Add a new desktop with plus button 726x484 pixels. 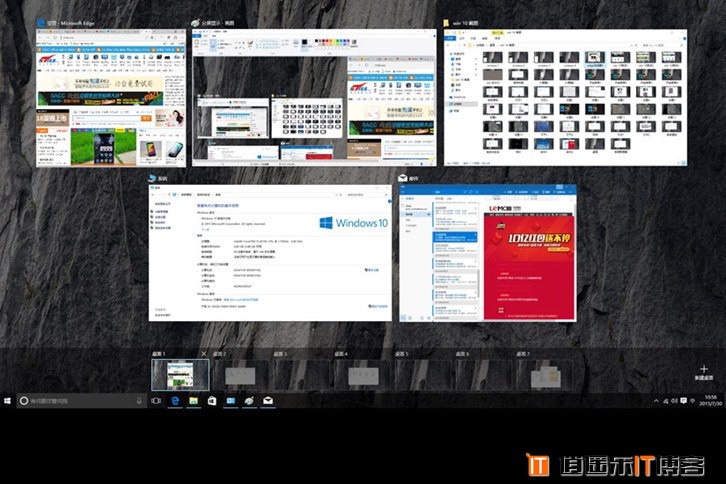click(704, 372)
